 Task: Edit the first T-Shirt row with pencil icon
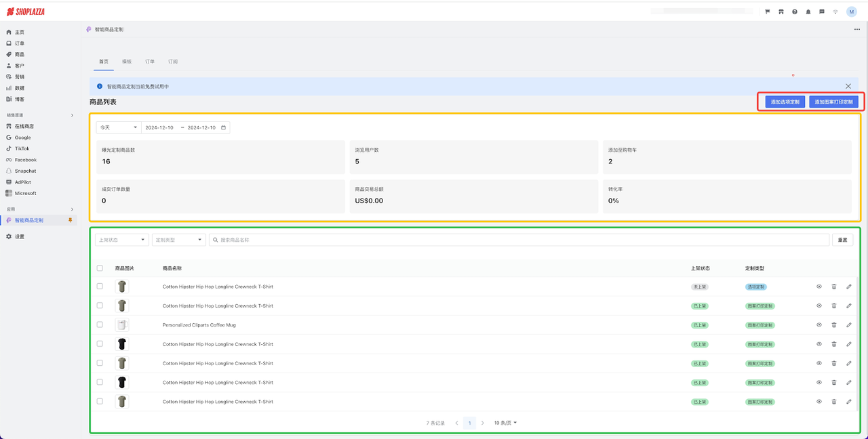point(848,287)
